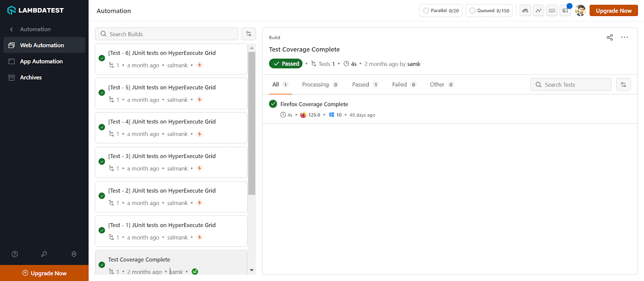Click the link icon in the top bar
The height and width of the screenshot is (281, 644).
[x=552, y=11]
